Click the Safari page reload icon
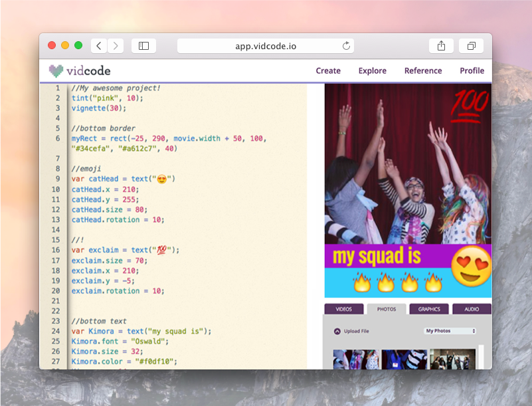 346,45
